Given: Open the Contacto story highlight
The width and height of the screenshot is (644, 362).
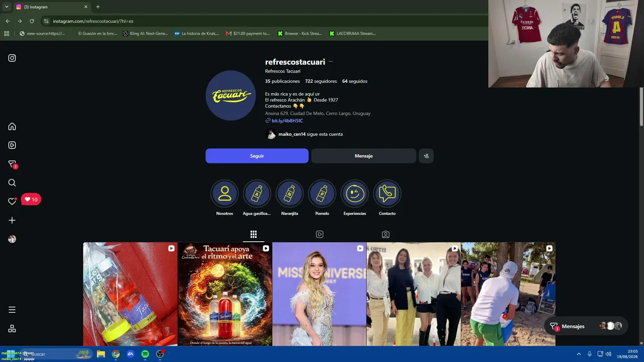Looking at the screenshot, I should pos(387,198).
